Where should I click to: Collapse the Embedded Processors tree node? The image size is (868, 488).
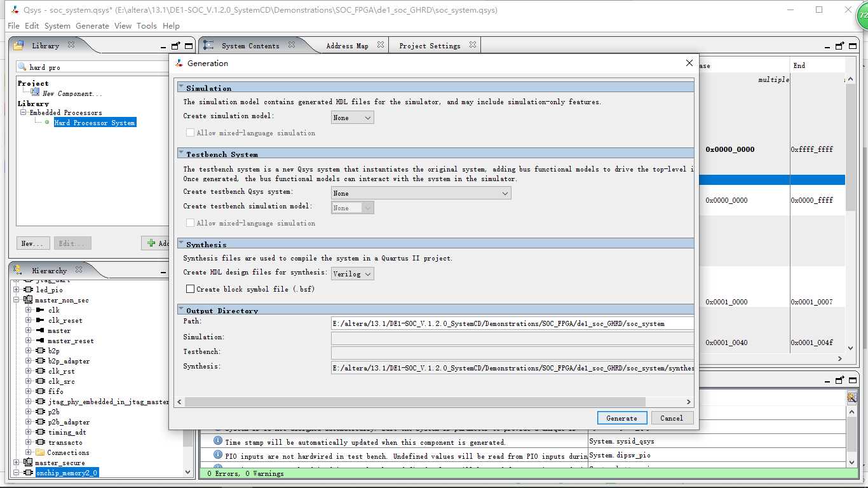[x=24, y=112]
